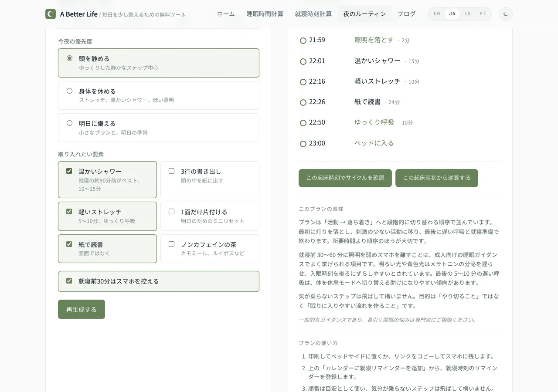
Task: Select the 明日に備える radio option
Action: 69,123
